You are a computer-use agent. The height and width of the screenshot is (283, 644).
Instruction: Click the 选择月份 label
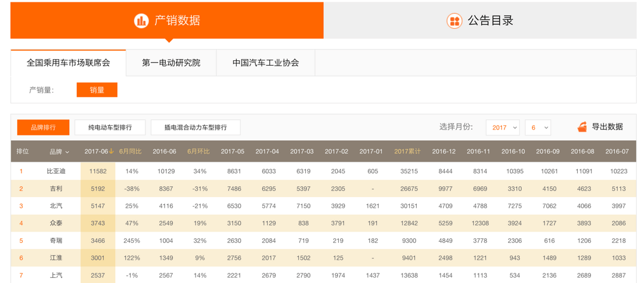click(x=456, y=127)
